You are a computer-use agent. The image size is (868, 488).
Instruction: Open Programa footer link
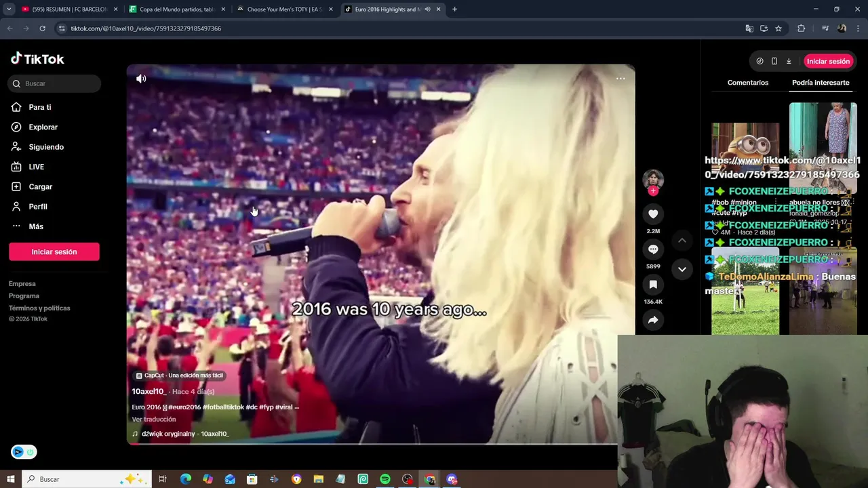[24, 296]
